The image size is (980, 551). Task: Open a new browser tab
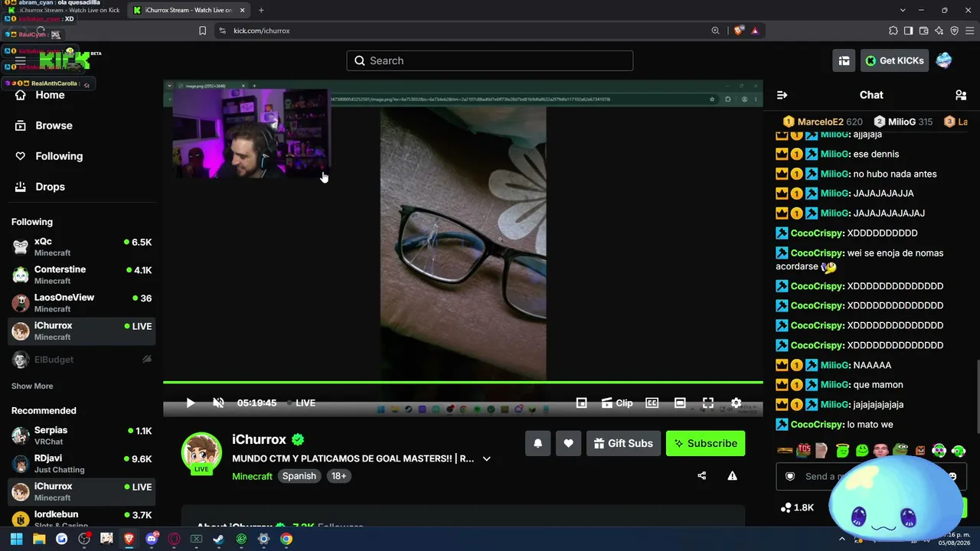coord(261,10)
